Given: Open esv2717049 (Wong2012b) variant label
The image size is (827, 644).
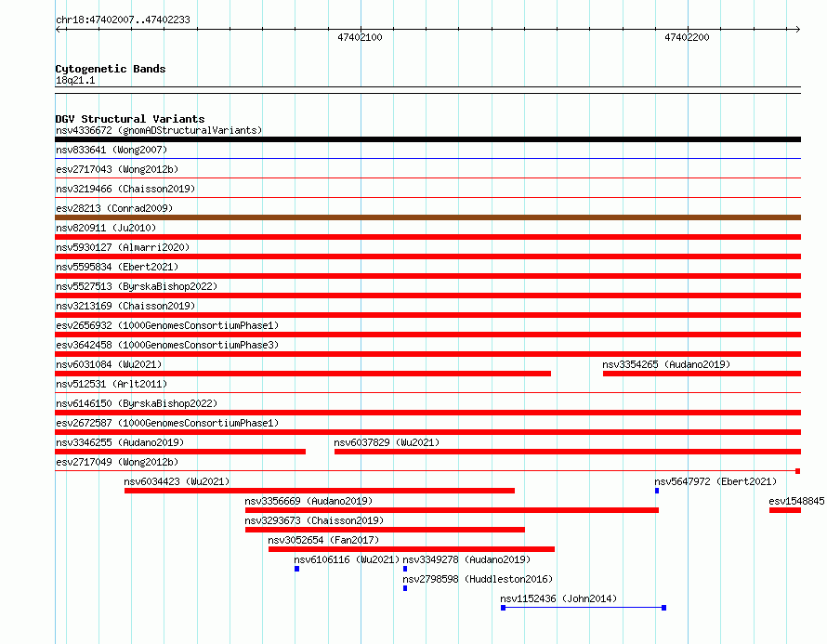Looking at the screenshot, I should (117, 462).
